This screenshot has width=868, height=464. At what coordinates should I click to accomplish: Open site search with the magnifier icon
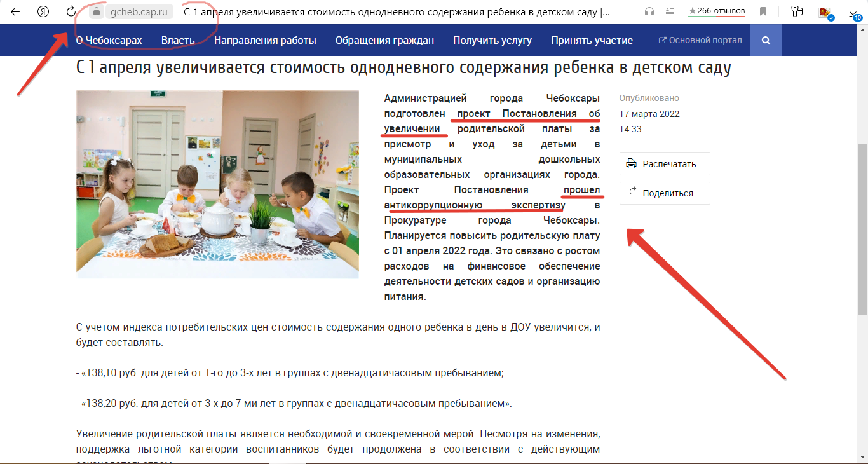pos(765,39)
